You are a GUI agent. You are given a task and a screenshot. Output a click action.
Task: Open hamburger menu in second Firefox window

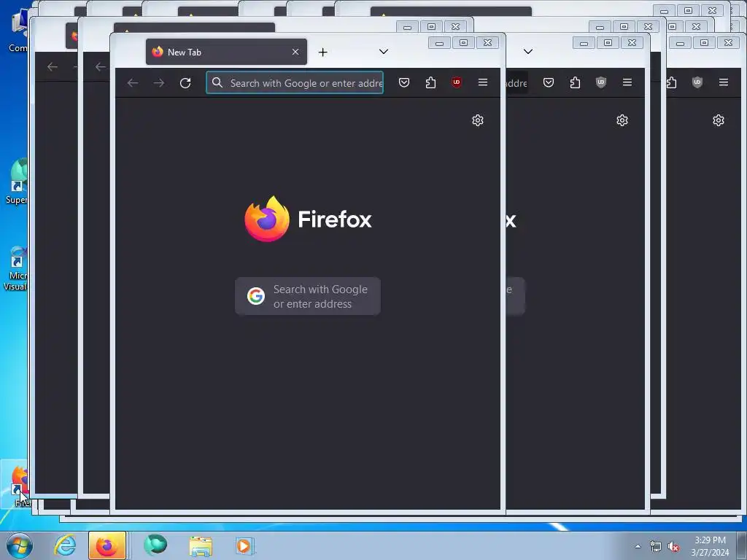click(627, 82)
